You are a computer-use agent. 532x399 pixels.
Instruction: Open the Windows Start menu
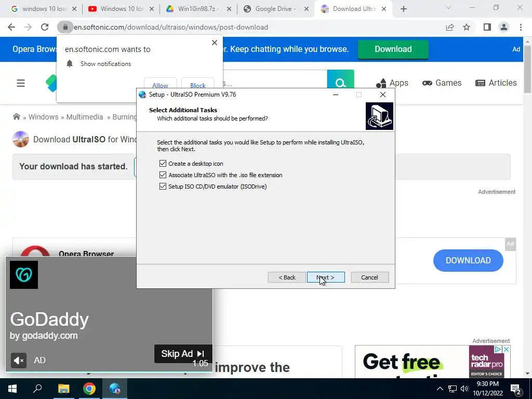click(x=12, y=389)
